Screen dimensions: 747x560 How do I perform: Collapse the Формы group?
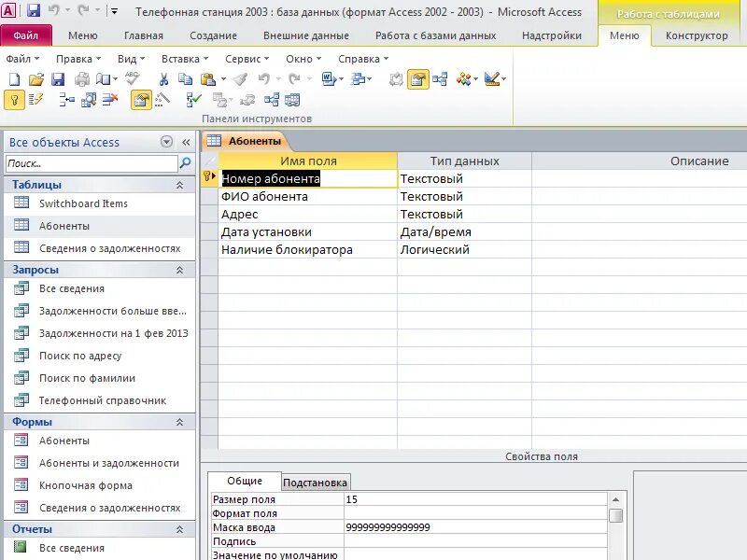(x=179, y=422)
